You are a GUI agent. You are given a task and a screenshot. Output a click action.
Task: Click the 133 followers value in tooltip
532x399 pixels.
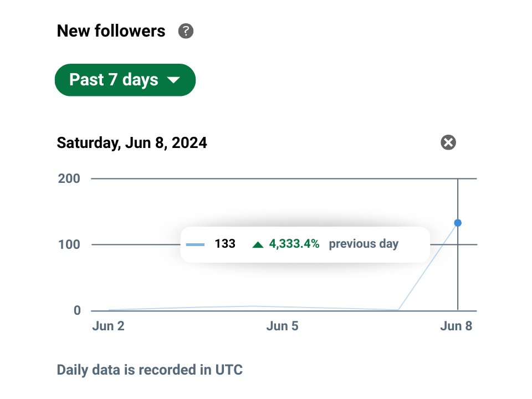click(225, 244)
